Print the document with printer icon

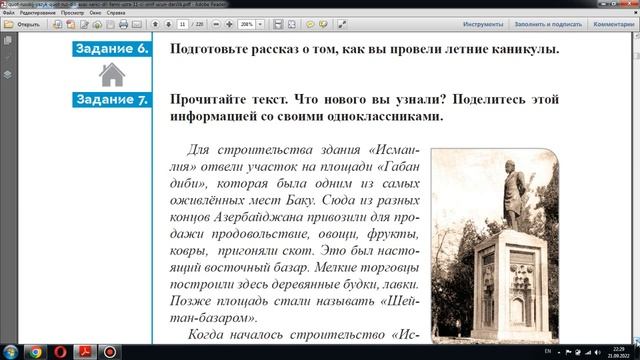(123, 24)
